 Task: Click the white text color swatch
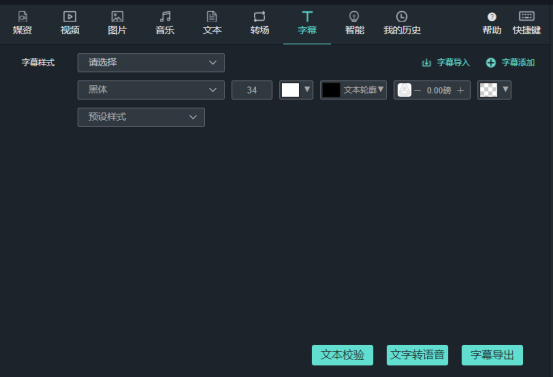click(290, 90)
